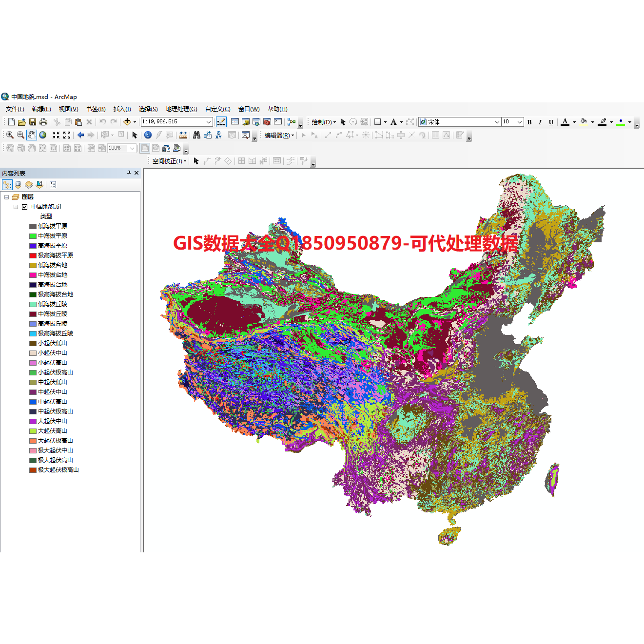This screenshot has height=644, width=644.
Task: Open the 文件(F) menu
Action: point(14,109)
